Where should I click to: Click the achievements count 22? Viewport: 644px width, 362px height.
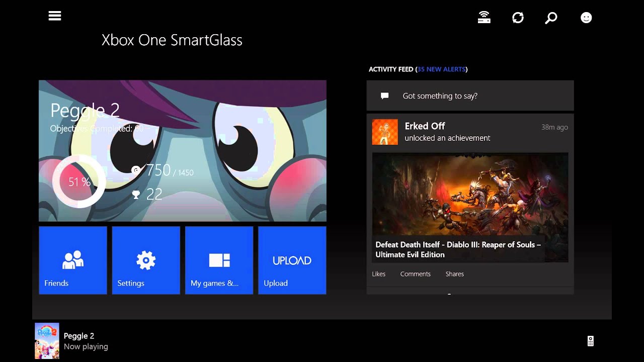[154, 194]
